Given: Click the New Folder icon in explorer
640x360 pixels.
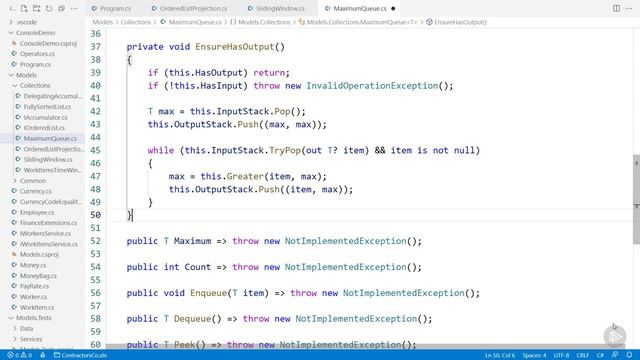Looking at the screenshot, I should tap(36, 8).
